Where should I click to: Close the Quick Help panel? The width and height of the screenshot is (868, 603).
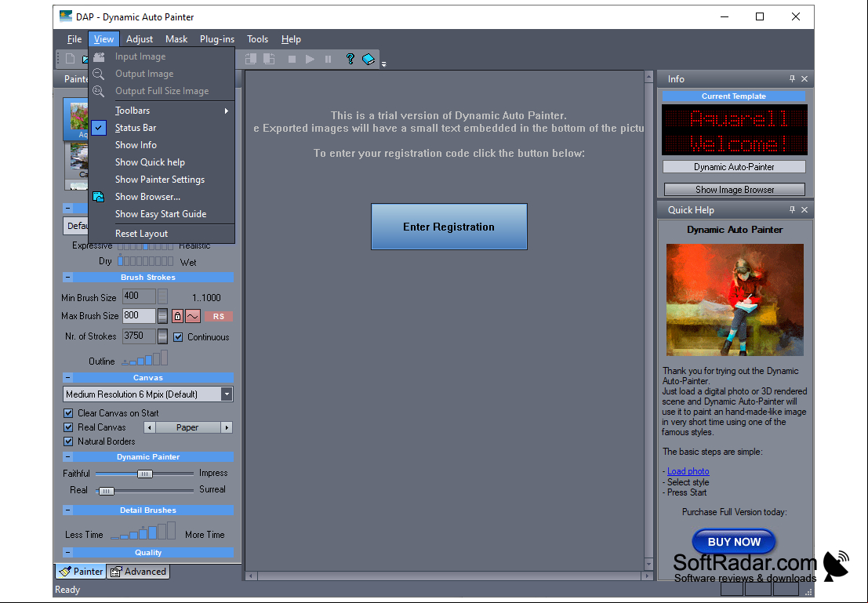pos(804,210)
